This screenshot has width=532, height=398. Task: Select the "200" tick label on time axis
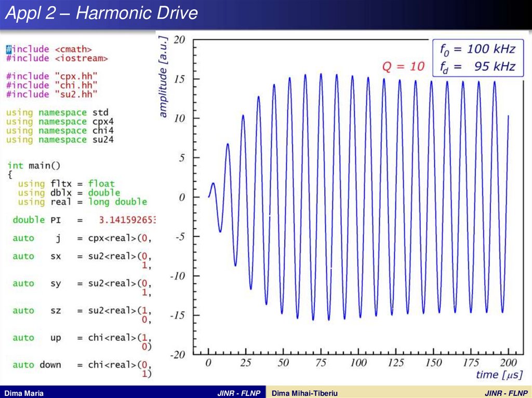point(508,362)
